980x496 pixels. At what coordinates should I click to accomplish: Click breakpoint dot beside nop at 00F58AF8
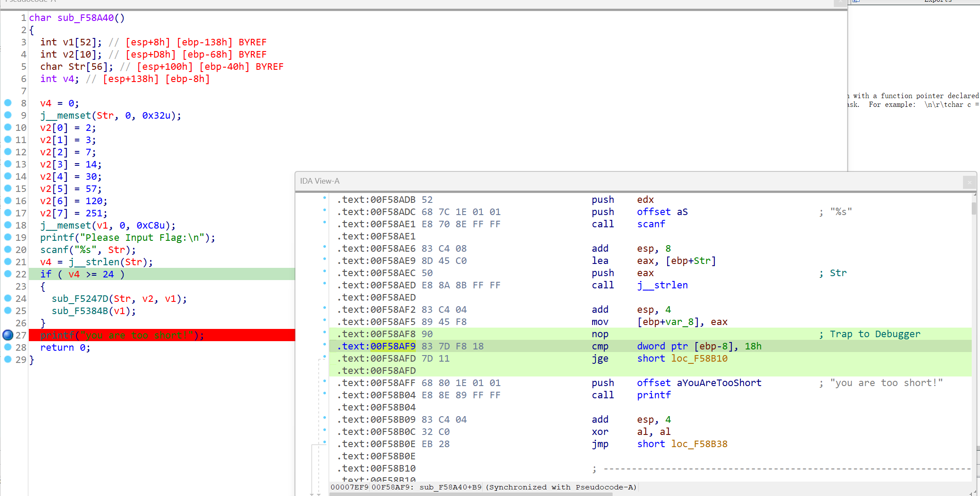coord(325,332)
